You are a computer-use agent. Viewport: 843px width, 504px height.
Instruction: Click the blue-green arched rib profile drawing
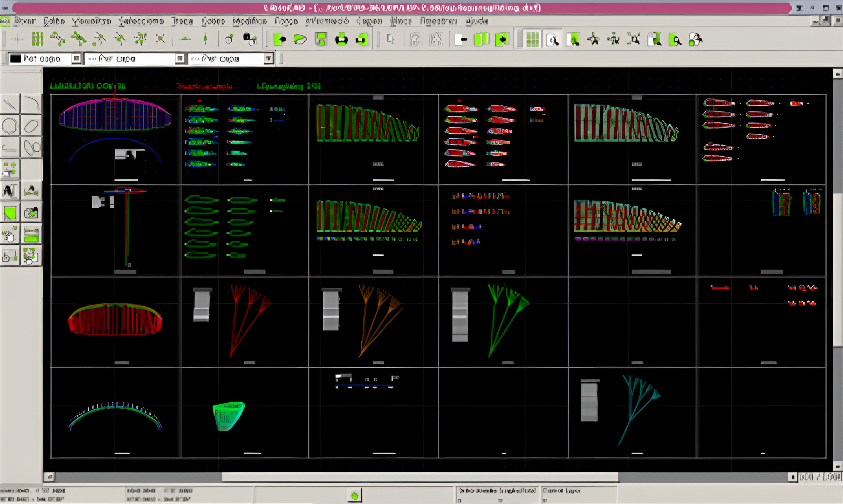115,416
